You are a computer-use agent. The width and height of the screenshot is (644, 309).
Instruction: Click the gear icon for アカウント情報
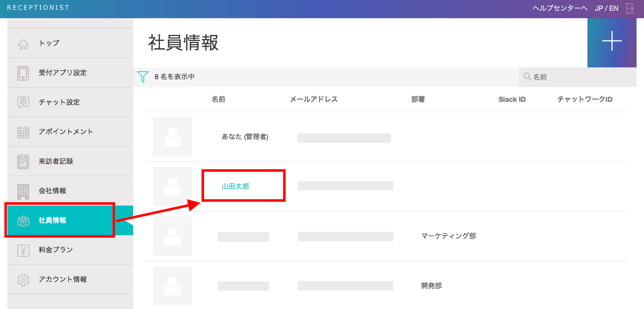23,279
